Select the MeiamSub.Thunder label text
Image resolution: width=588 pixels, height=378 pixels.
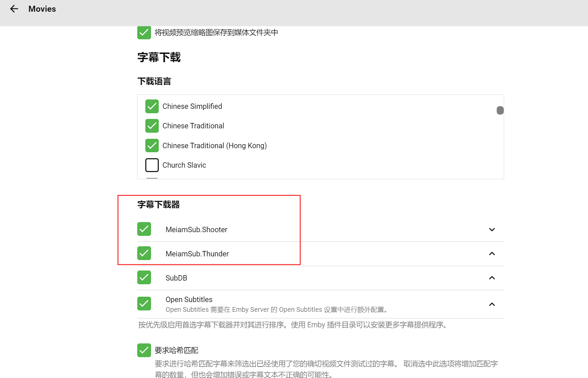tap(197, 254)
